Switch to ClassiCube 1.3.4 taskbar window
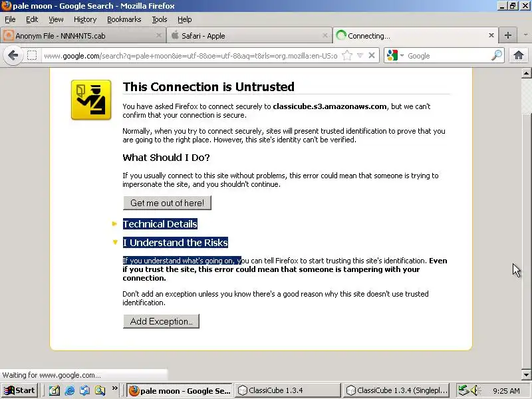This screenshot has width=532, height=399. pos(288,390)
